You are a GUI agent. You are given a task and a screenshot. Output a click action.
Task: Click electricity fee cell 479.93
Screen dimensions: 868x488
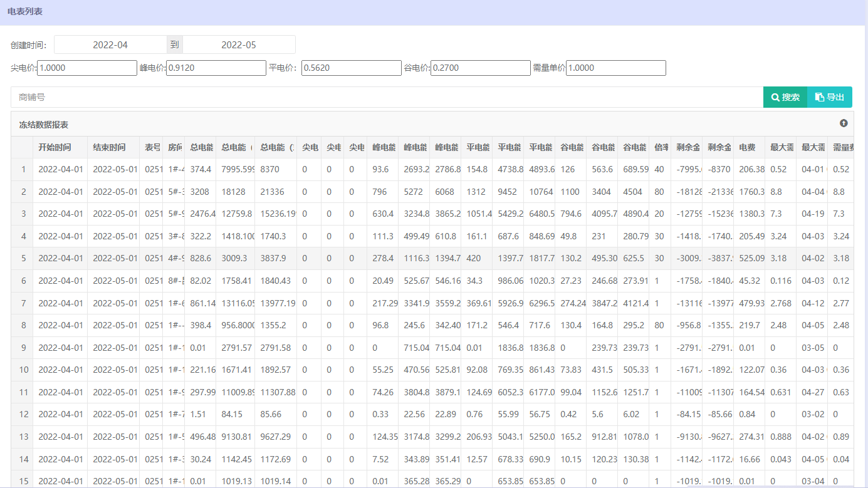point(749,303)
